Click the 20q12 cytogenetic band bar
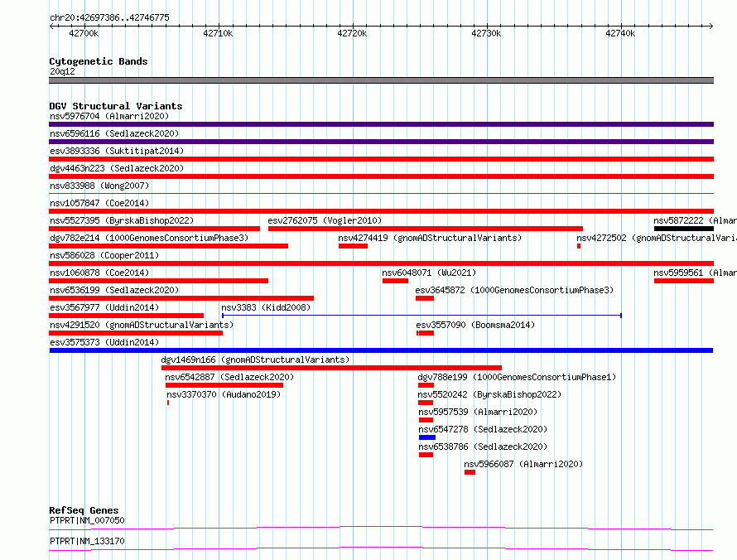This screenshot has height=560, width=737. (x=381, y=80)
